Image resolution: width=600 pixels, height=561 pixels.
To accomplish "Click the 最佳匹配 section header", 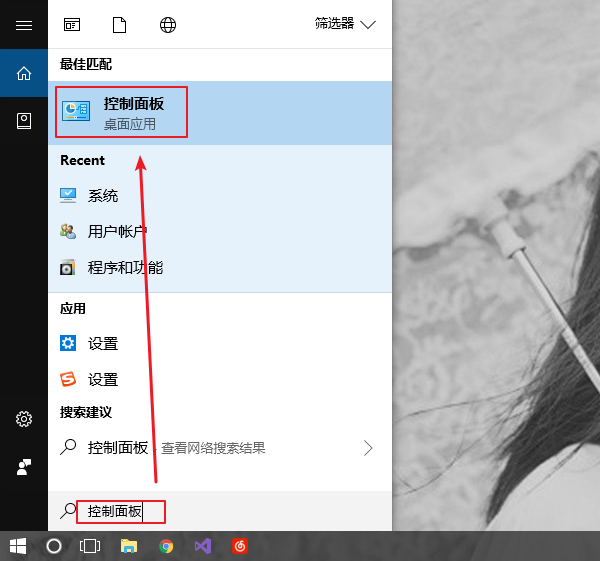I will (x=86, y=64).
